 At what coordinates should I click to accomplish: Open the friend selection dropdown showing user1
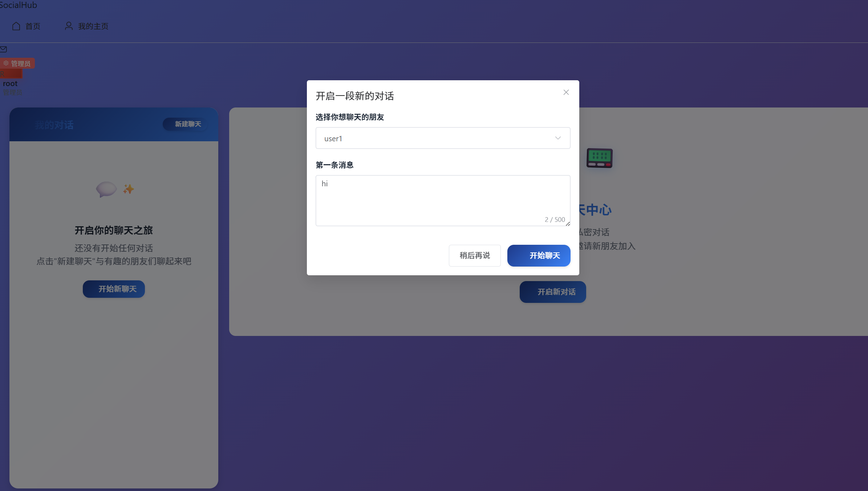coord(443,138)
